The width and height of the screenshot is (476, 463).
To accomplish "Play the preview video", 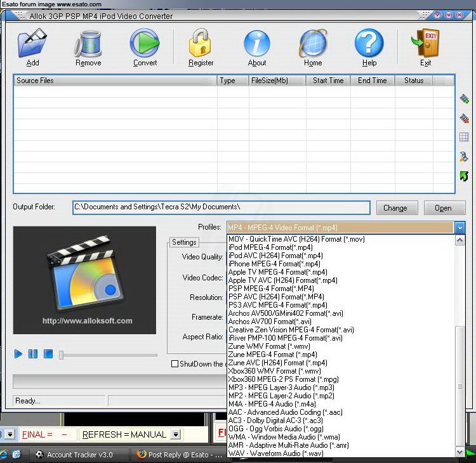I will click(x=18, y=354).
